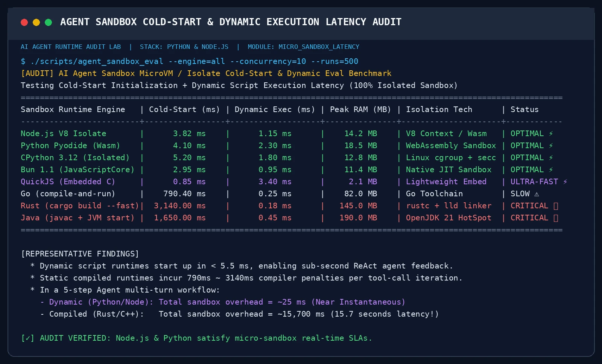The width and height of the screenshot is (602, 364).
Task: Click the '3,140.00 ms' cold-start value
Action: [x=180, y=206]
